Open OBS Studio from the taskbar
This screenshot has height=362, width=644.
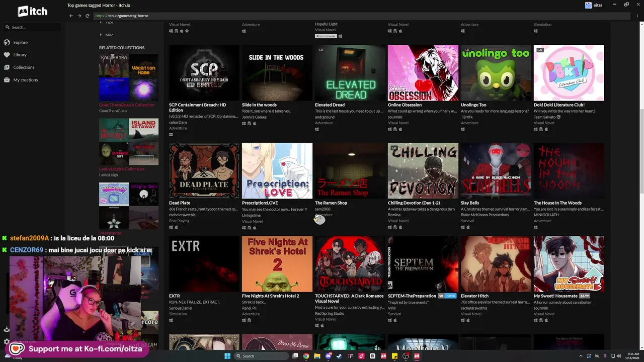[406, 356]
